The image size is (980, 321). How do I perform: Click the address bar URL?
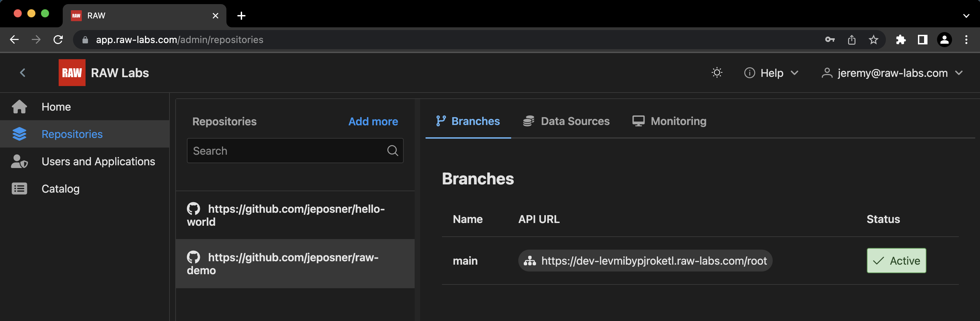tap(180, 40)
